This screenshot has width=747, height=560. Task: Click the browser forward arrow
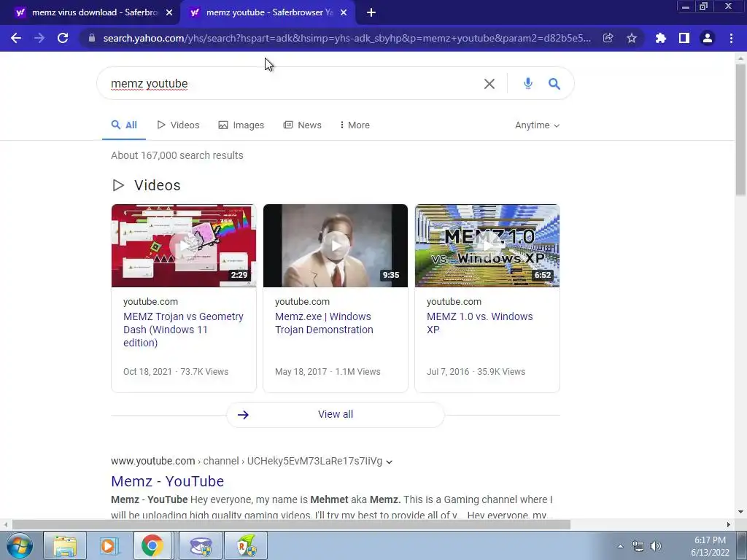pos(39,38)
